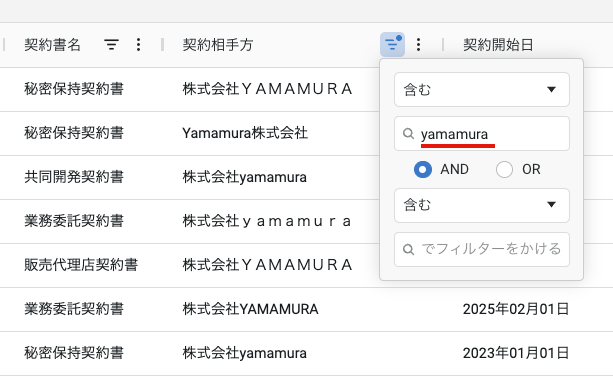Click search icon in second filter field
Image resolution: width=613 pixels, height=383 pixels.
(x=408, y=249)
